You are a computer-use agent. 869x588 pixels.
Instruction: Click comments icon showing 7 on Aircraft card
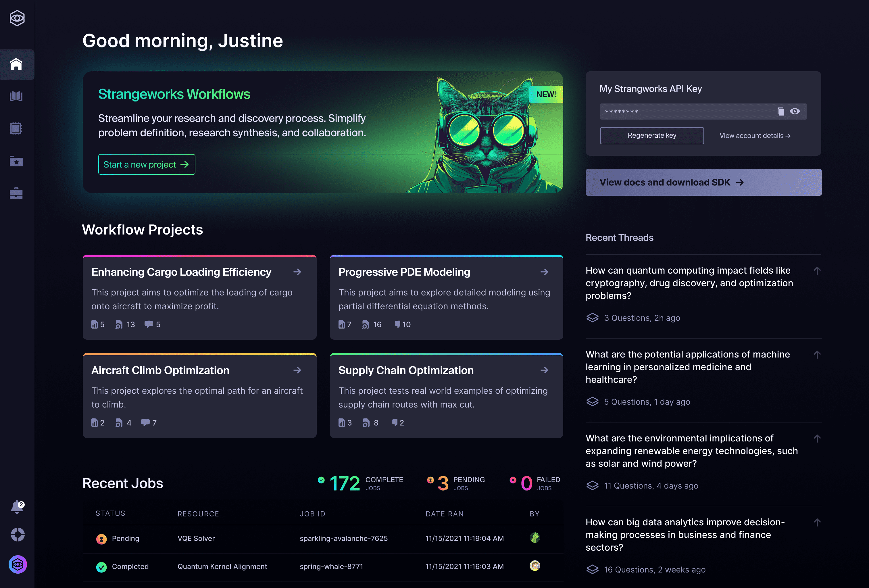(145, 423)
